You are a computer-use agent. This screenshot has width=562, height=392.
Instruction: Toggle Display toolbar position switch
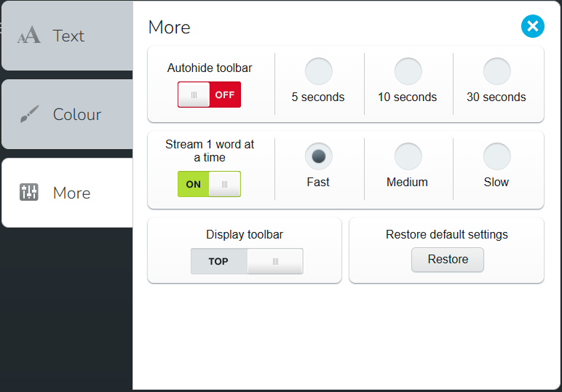coord(247,261)
